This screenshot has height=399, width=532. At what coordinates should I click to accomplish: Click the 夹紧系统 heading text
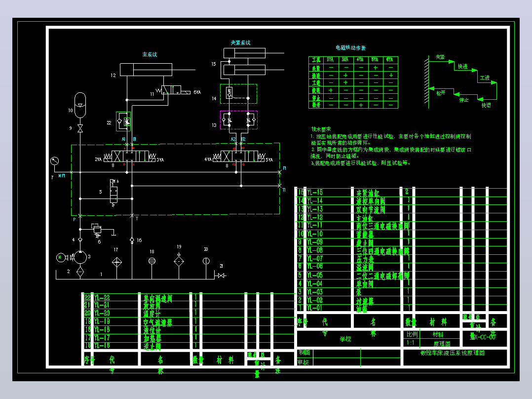(x=240, y=42)
